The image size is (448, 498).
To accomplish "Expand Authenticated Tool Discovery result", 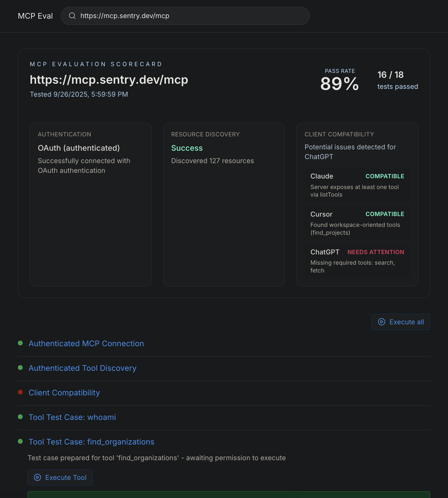I will [82, 368].
